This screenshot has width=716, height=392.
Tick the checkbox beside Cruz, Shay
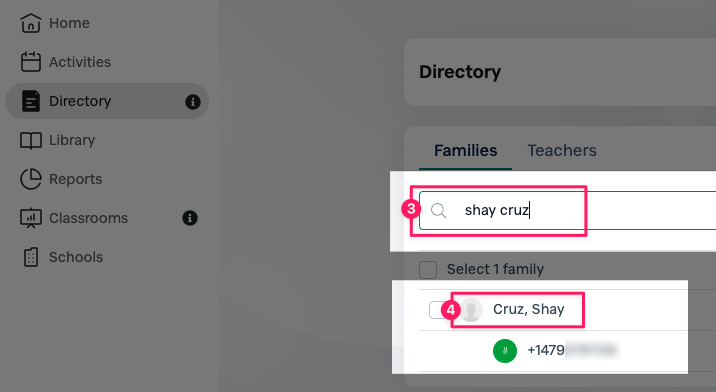coord(436,310)
